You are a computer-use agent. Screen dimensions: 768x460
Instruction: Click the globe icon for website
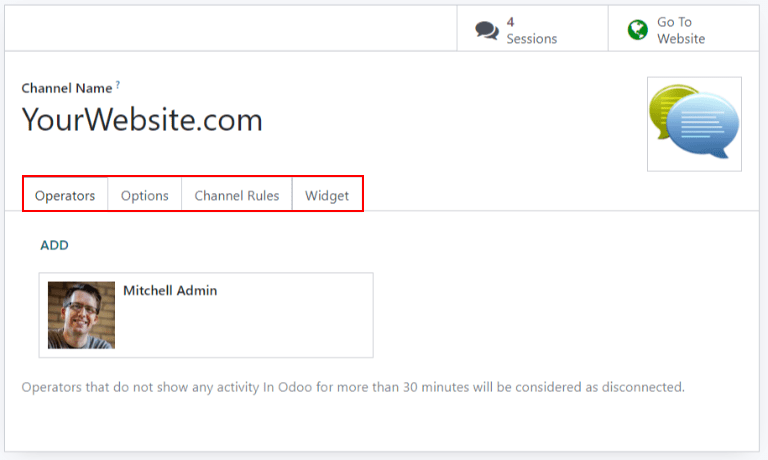[x=637, y=30]
